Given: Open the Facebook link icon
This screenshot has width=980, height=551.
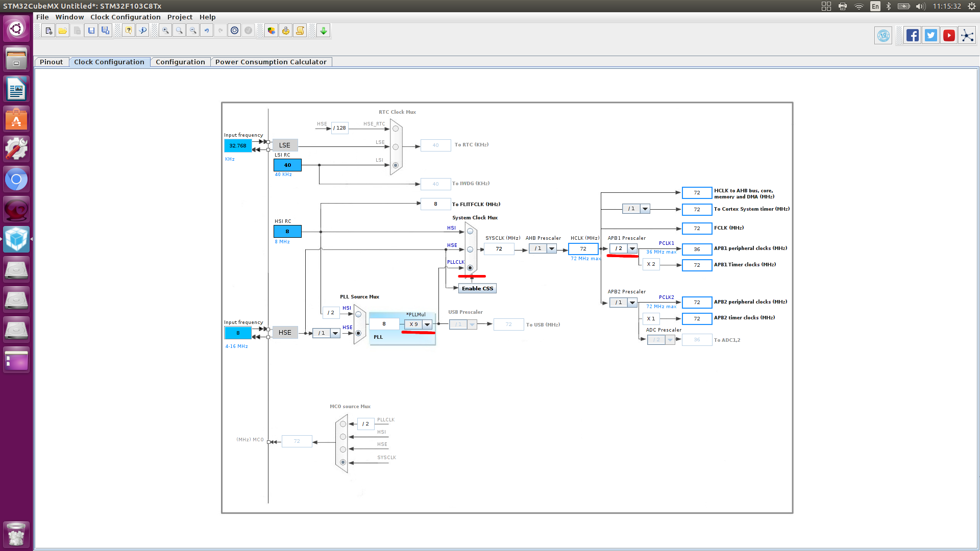Looking at the screenshot, I should coord(913,36).
